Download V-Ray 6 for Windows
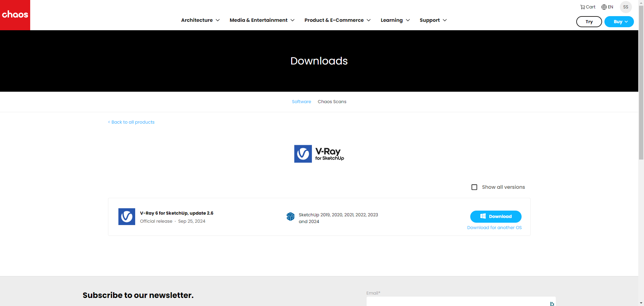The width and height of the screenshot is (644, 306). (x=496, y=217)
